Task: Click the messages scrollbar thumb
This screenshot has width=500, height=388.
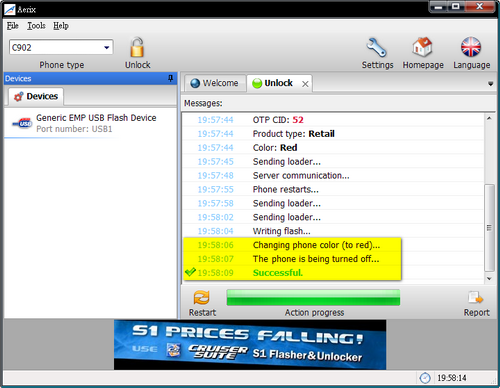Action: point(489,228)
